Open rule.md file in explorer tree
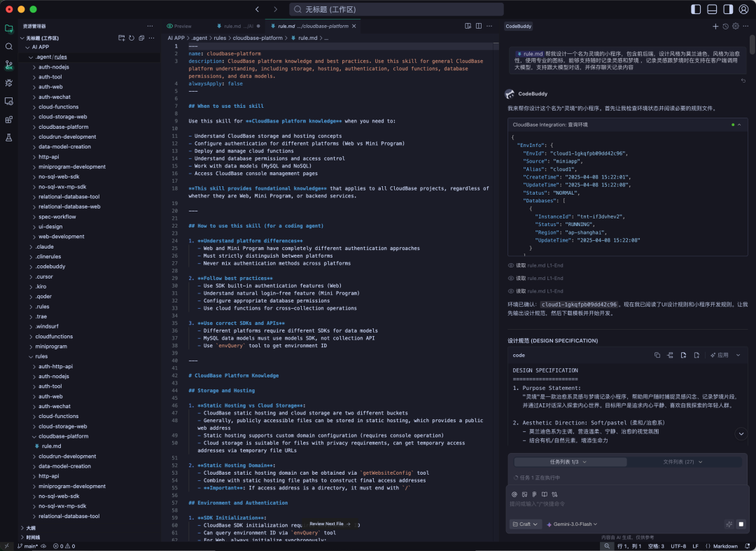The height and width of the screenshot is (551, 756). point(51,447)
